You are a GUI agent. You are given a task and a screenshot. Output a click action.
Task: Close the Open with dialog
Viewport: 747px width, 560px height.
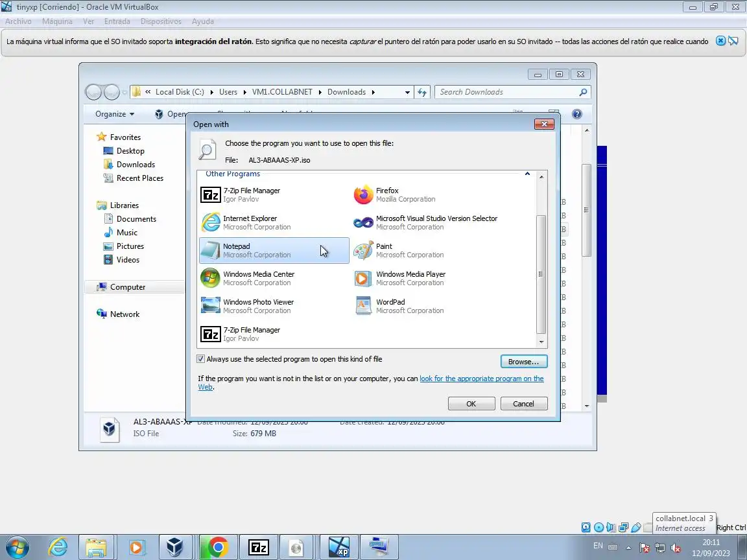point(544,124)
